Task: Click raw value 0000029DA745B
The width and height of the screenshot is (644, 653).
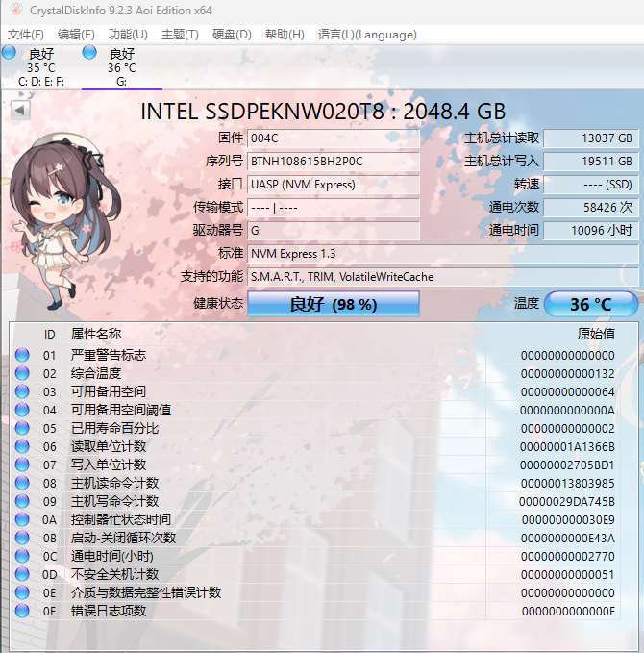Action: pyautogui.click(x=567, y=502)
